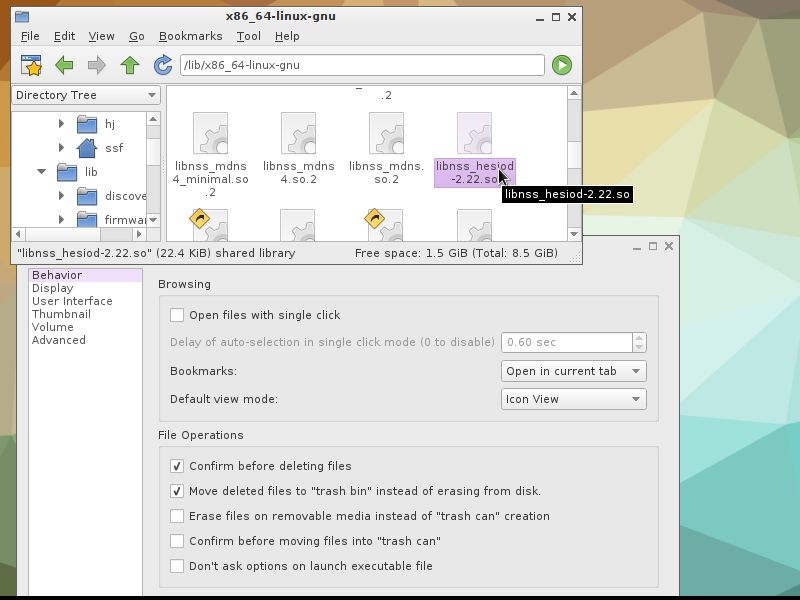Click the discover folder icon in tree
The image size is (800, 600).
[x=87, y=196]
